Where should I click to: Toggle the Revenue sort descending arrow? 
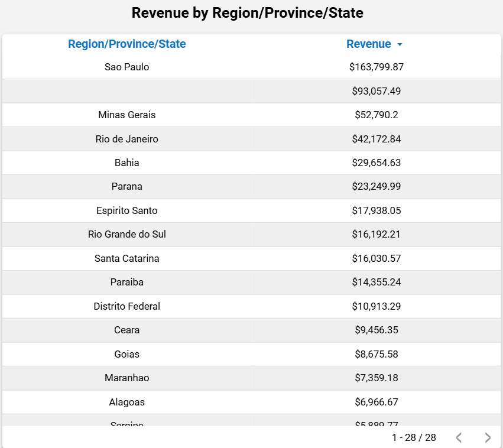tap(400, 45)
